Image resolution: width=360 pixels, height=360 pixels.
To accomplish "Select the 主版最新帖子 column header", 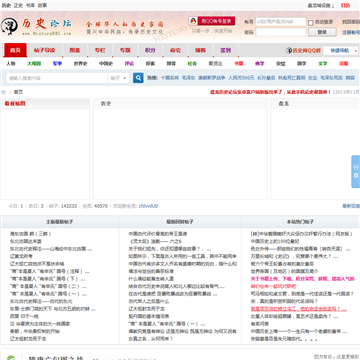I will click(60, 222).
